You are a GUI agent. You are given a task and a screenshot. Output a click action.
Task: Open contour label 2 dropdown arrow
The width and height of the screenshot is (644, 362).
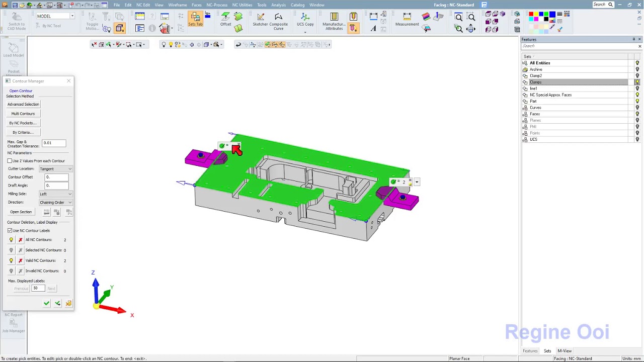(x=417, y=182)
